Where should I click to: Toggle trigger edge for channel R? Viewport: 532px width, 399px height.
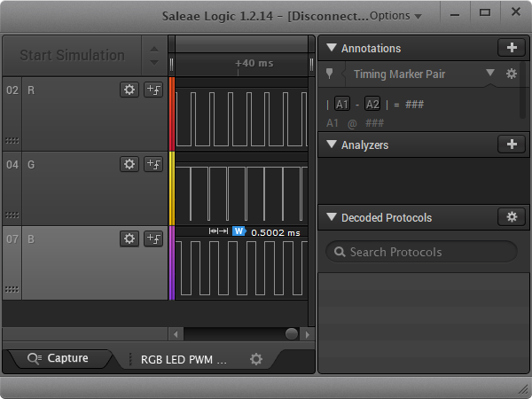(153, 90)
